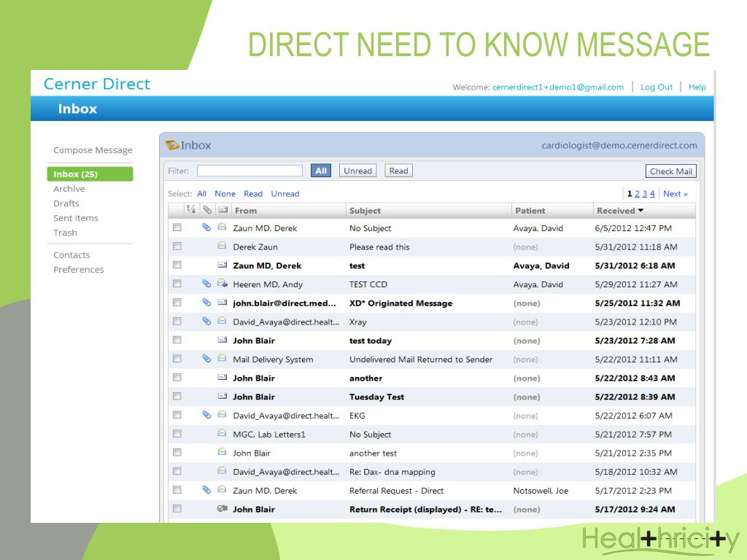
Task: Open Preferences in sidebar
Action: pos(79,270)
